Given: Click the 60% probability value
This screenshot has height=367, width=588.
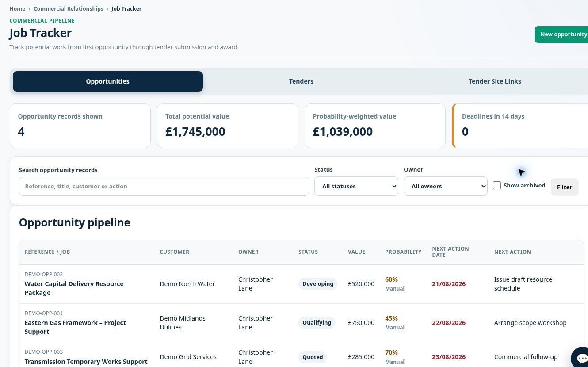Looking at the screenshot, I should pos(391,279).
